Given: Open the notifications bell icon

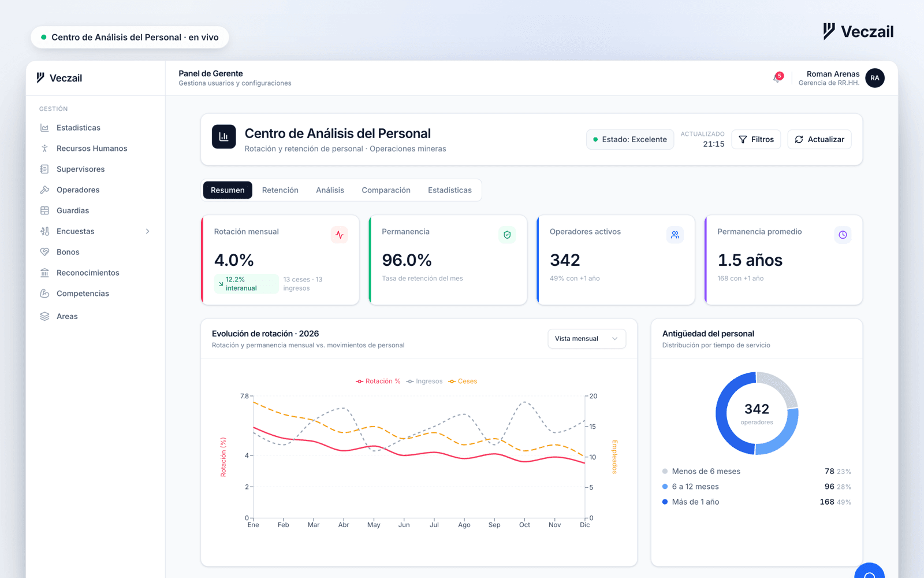Looking at the screenshot, I should click(x=777, y=78).
